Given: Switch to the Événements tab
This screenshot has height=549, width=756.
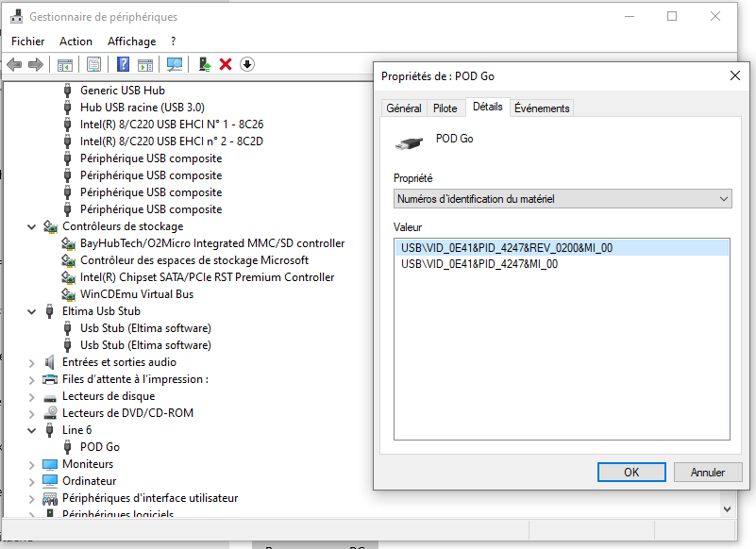Looking at the screenshot, I should click(x=542, y=108).
